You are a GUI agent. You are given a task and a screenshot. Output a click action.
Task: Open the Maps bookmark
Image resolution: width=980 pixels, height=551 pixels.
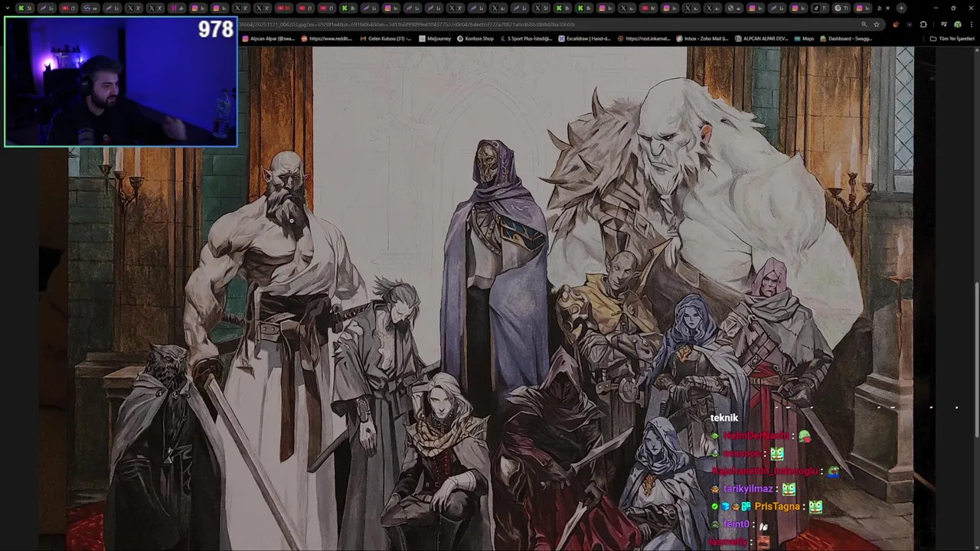804,38
